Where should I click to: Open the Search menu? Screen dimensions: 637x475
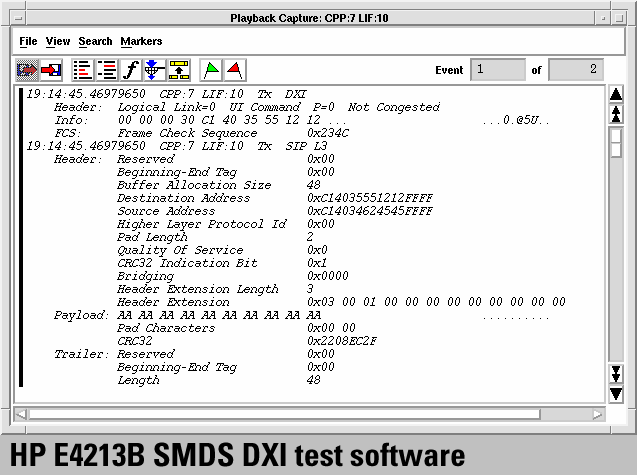(95, 41)
